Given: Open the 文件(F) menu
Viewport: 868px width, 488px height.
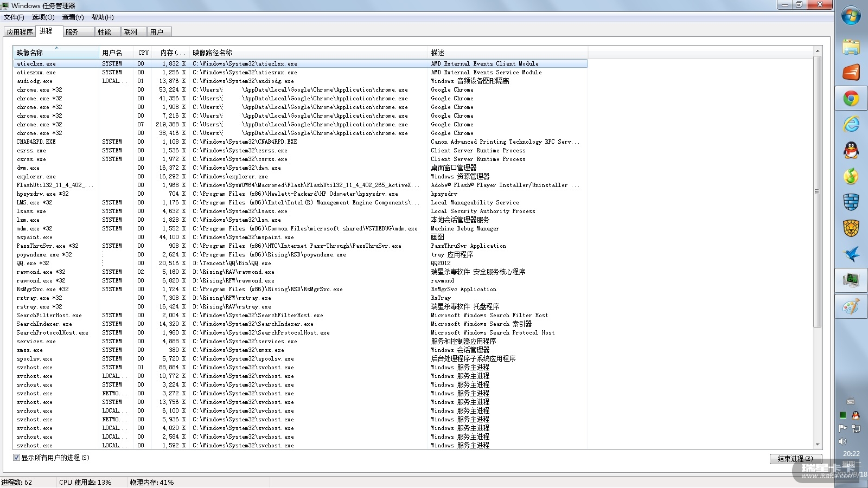Looking at the screenshot, I should click(x=14, y=17).
